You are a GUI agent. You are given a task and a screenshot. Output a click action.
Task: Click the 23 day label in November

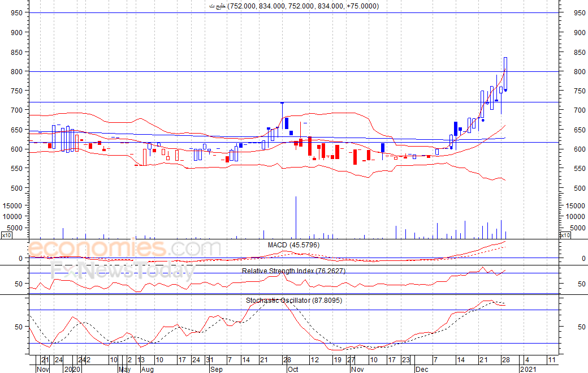coord(406,360)
